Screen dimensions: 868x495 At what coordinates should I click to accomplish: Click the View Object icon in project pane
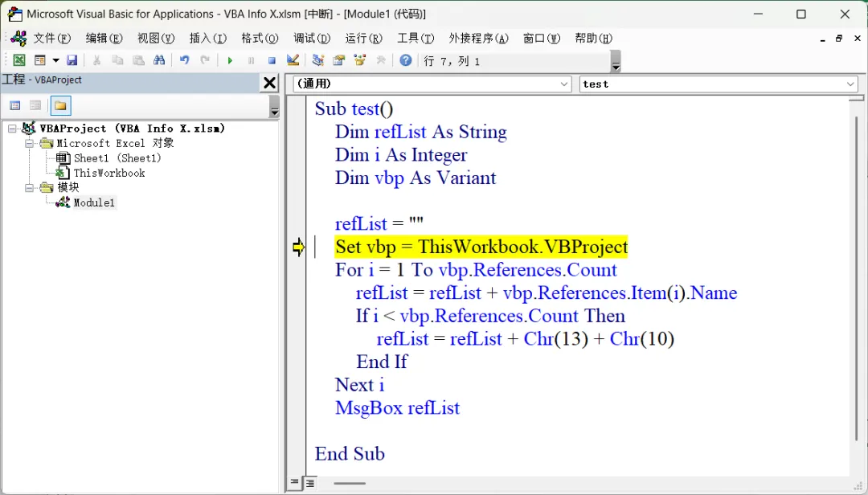[x=35, y=105]
